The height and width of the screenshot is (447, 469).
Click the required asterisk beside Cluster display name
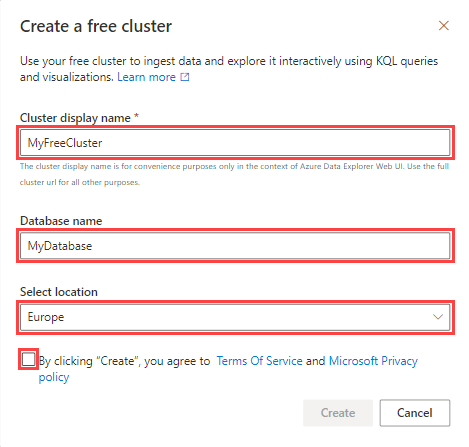pos(136,116)
